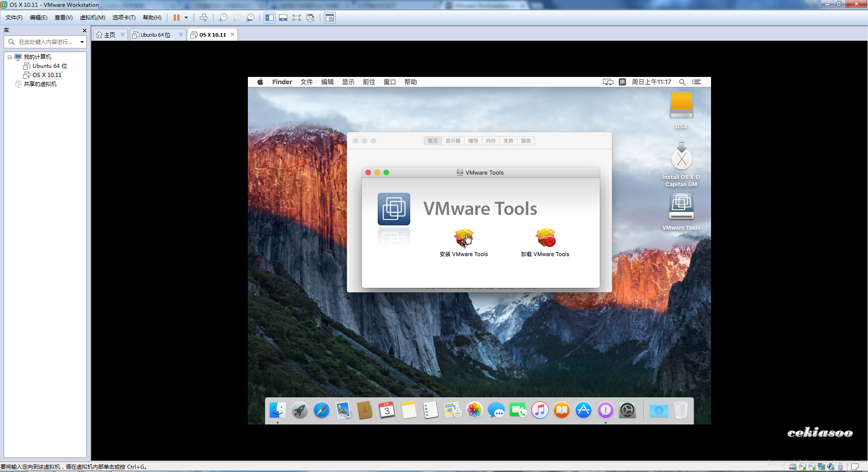This screenshot has height=472, width=868.
Task: Open Reminders in the Dock
Action: click(431, 410)
